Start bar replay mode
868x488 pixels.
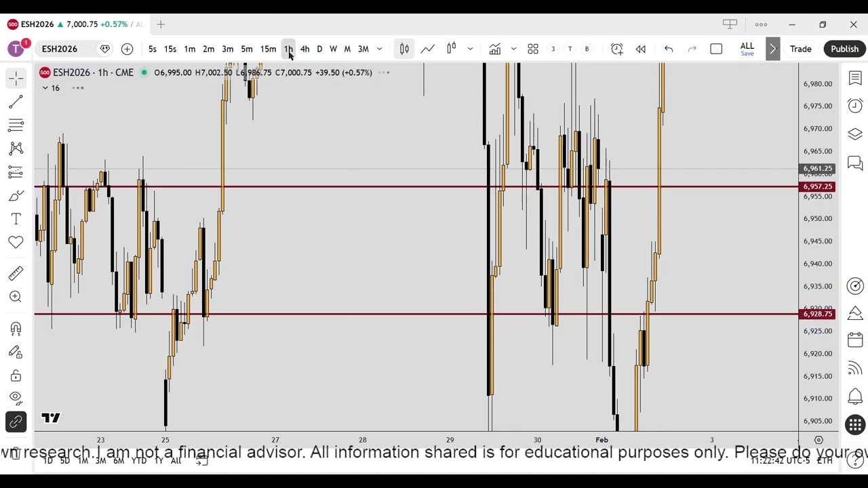tap(640, 49)
